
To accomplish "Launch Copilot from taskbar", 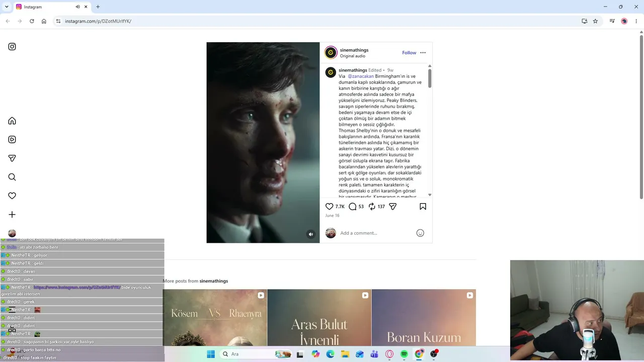I will [x=315, y=354].
